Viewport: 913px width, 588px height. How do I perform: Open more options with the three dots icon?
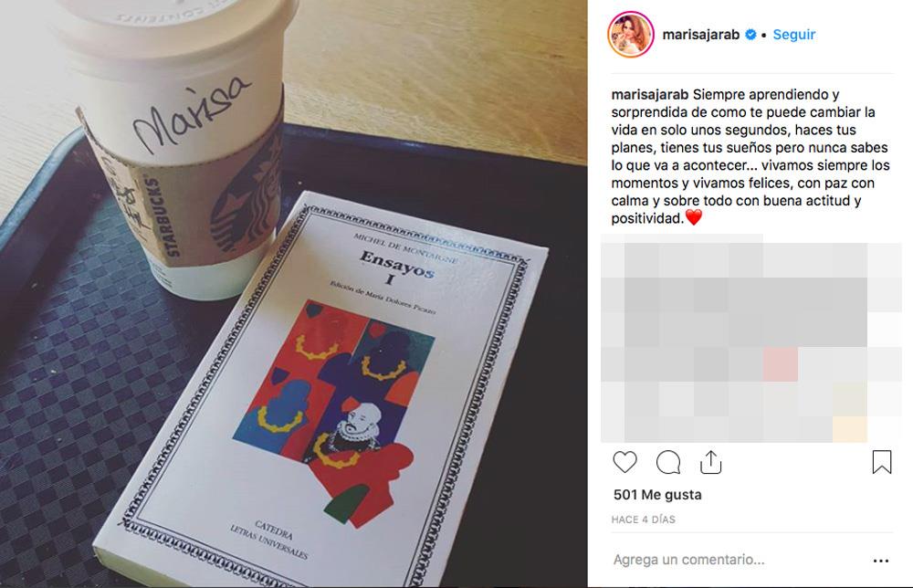pos(881,561)
